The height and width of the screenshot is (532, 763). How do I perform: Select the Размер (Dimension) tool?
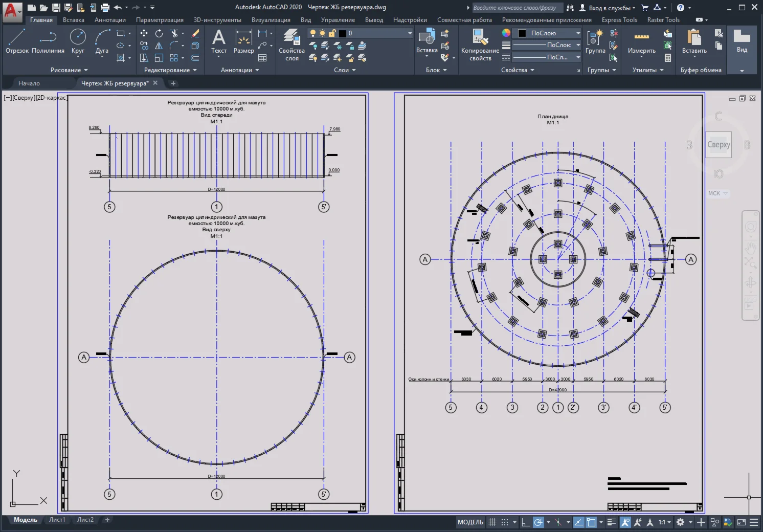[x=243, y=41]
